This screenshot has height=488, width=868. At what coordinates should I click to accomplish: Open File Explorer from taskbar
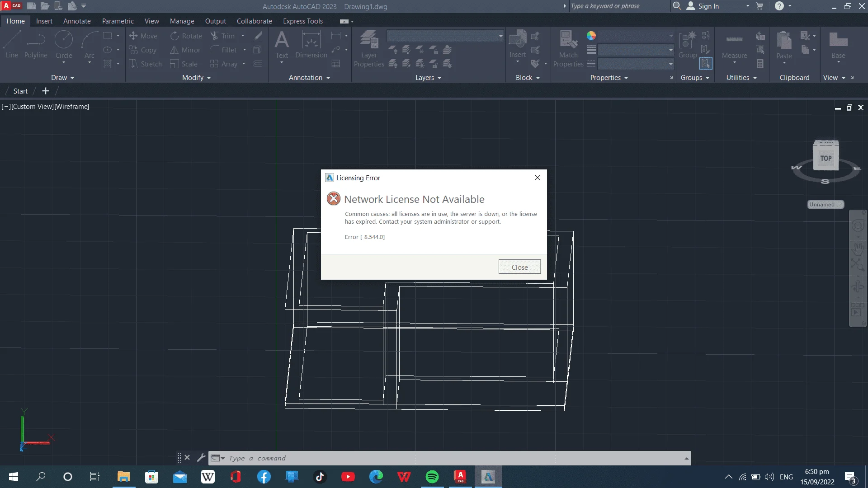pos(123,477)
